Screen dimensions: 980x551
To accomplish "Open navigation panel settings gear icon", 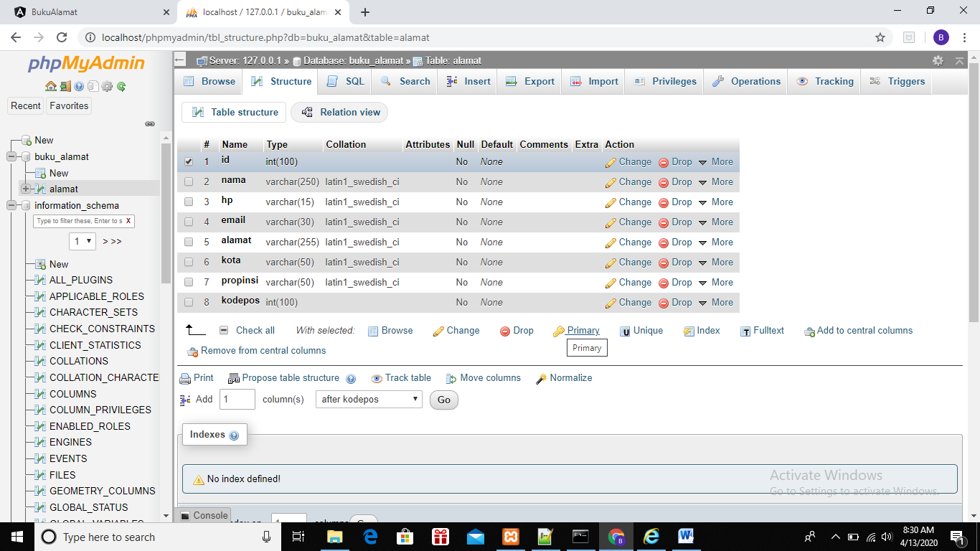I will tap(107, 87).
